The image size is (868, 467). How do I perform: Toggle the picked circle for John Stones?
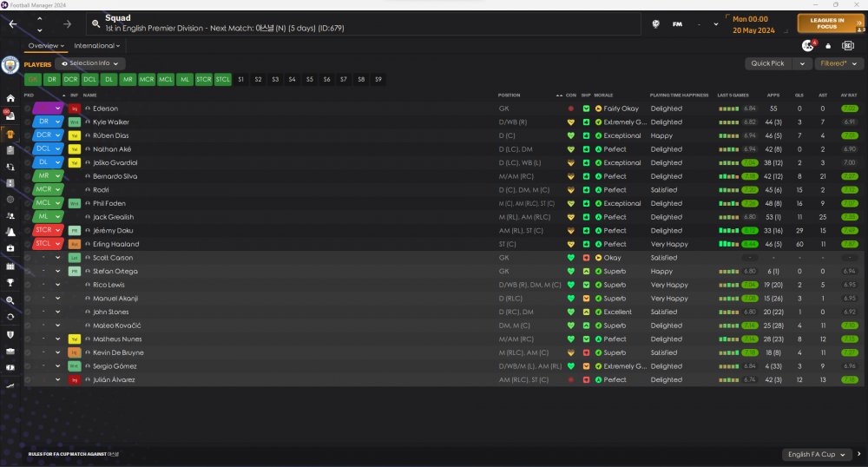28,312
